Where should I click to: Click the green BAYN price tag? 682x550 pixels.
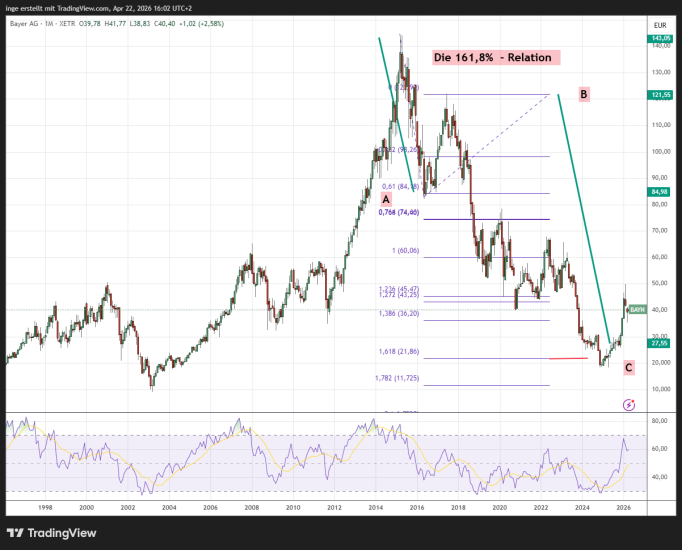pos(639,310)
